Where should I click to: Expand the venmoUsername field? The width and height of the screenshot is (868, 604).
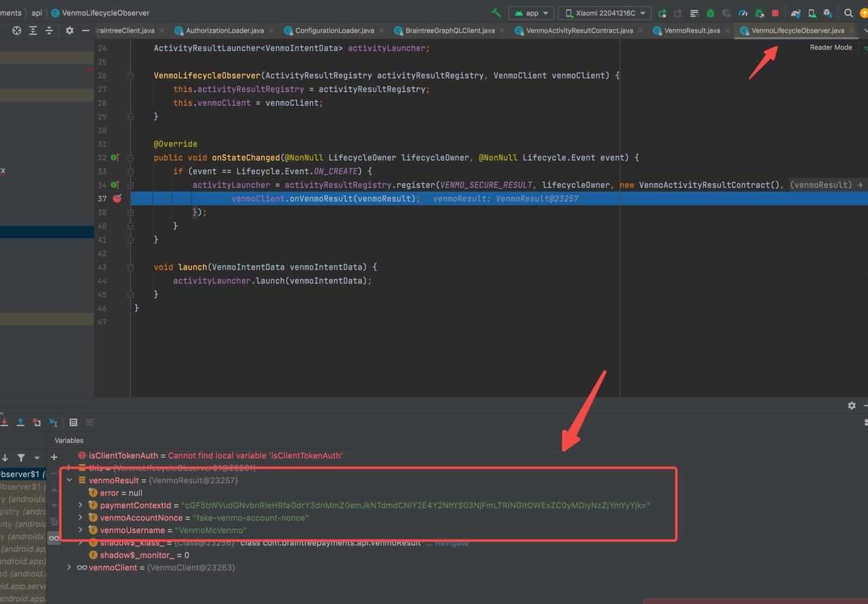coord(81,529)
